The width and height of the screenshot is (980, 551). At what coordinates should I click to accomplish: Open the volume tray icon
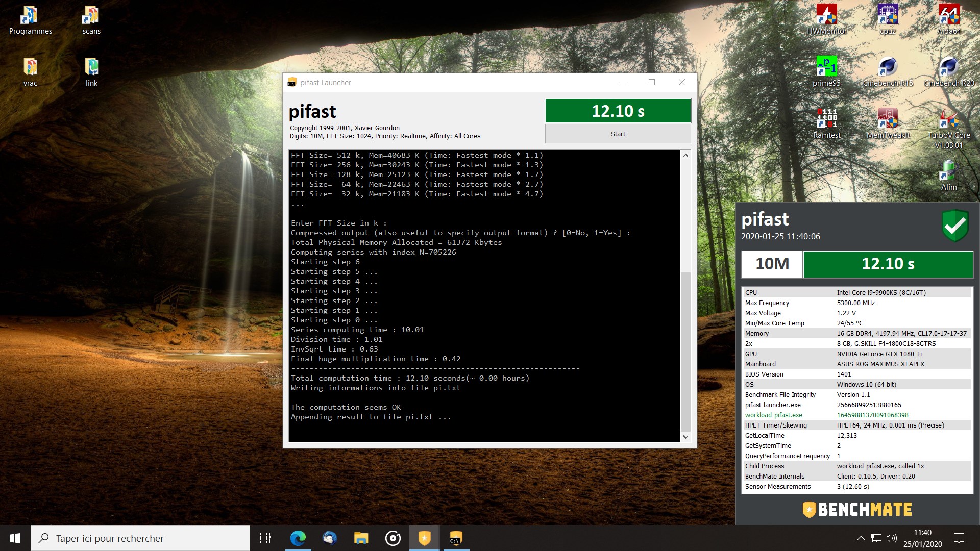(x=892, y=538)
